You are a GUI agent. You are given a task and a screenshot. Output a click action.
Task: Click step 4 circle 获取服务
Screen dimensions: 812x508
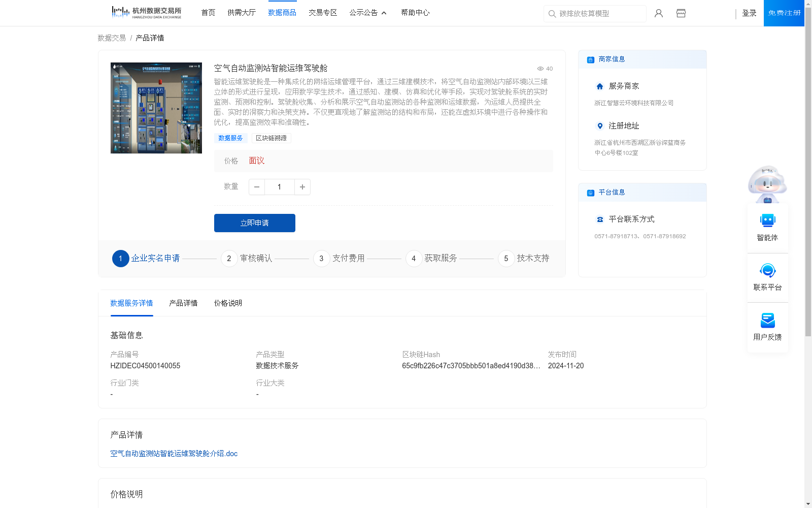coord(414,259)
